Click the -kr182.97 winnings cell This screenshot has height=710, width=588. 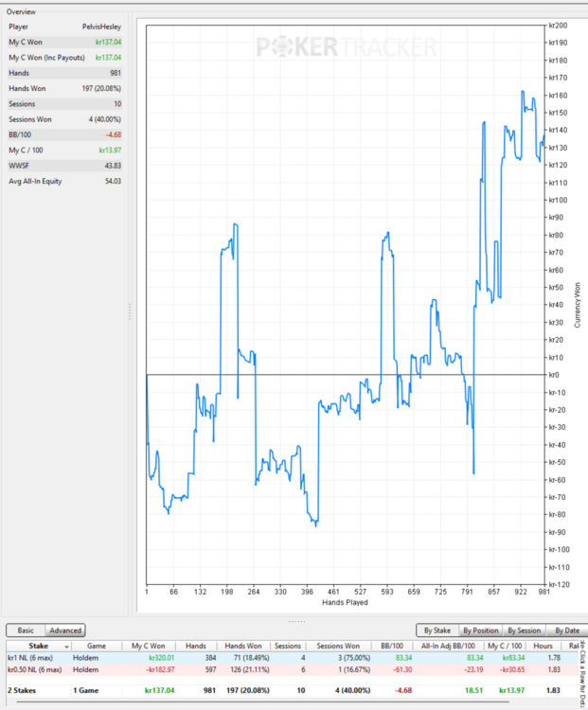tap(161, 669)
